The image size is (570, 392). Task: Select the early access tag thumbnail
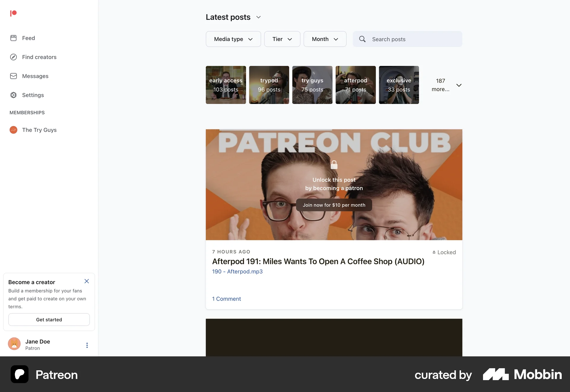tap(226, 85)
